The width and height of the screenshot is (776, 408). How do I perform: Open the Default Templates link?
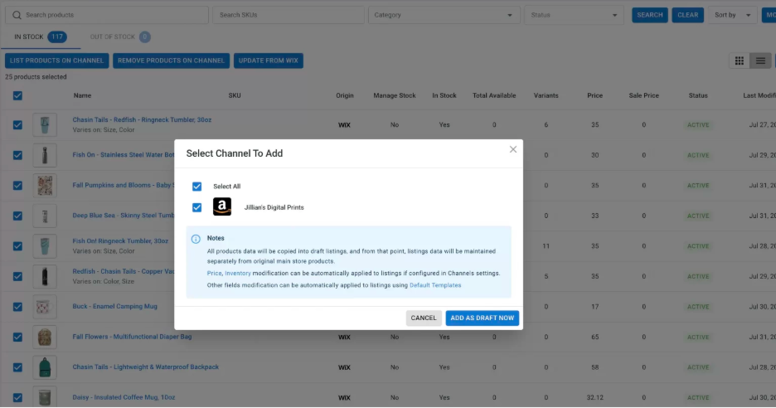coord(435,285)
